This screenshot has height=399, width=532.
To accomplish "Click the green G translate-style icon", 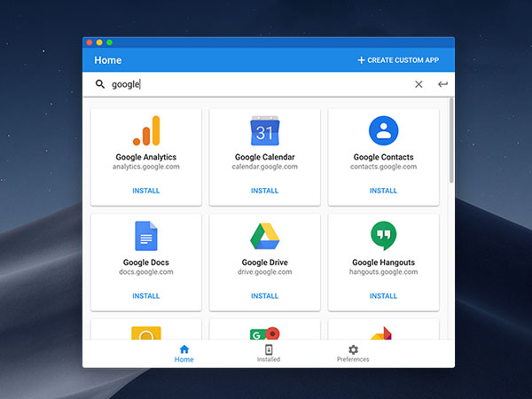I will 264,333.
